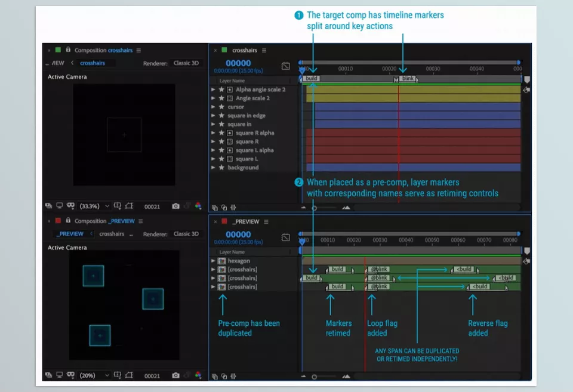
Task: Open Graph Editor in _PREVIEW timeline
Action: [x=286, y=237]
